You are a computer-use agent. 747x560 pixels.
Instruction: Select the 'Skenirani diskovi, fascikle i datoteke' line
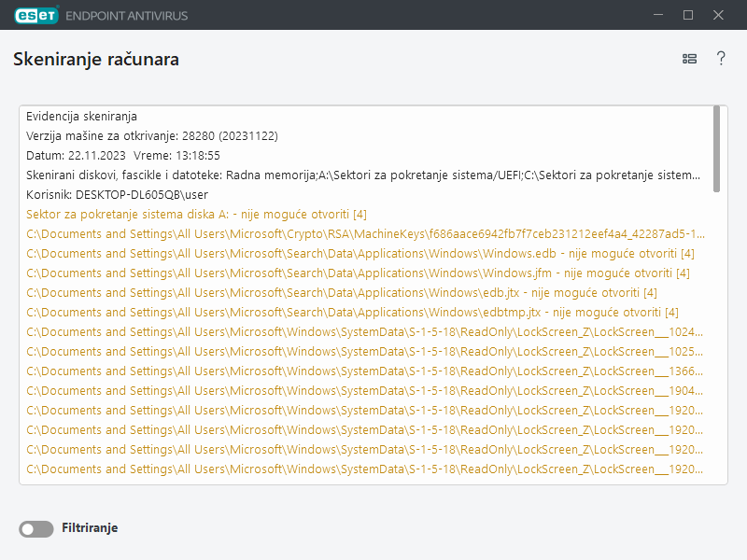pos(363,175)
